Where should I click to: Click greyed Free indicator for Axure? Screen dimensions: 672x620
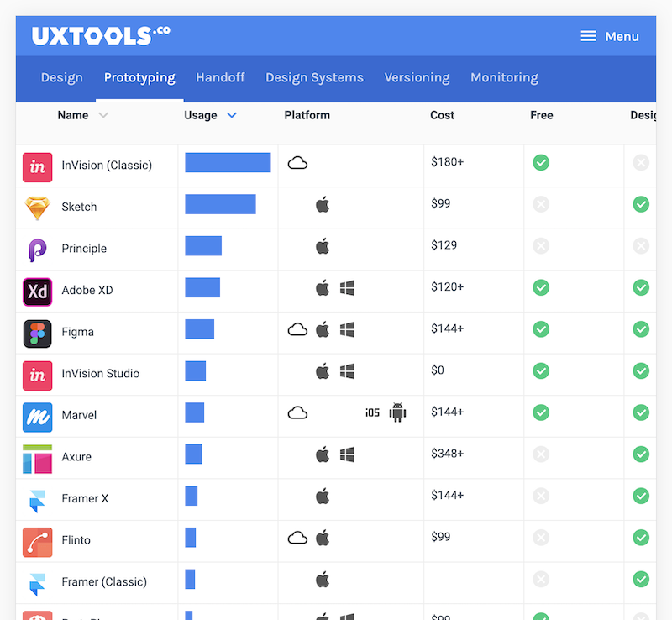pos(541,454)
